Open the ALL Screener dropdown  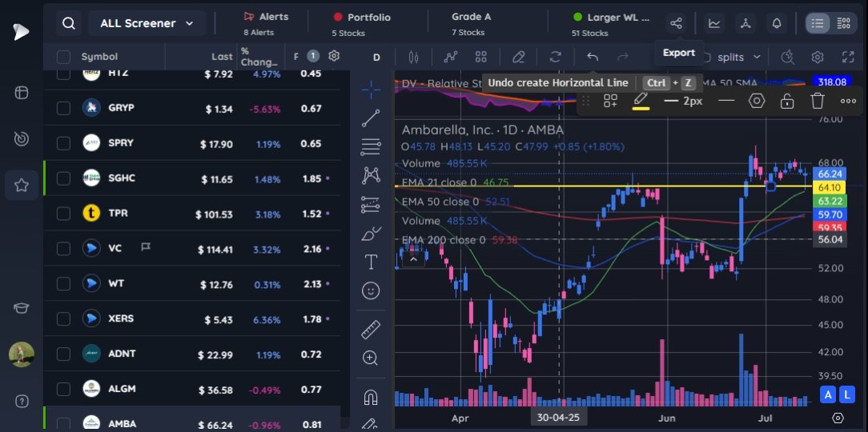point(147,23)
